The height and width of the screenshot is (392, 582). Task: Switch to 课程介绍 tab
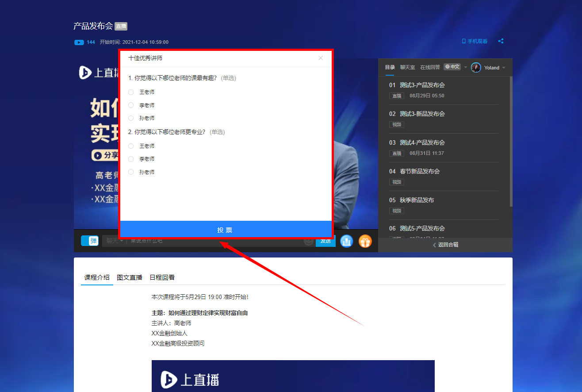[97, 277]
